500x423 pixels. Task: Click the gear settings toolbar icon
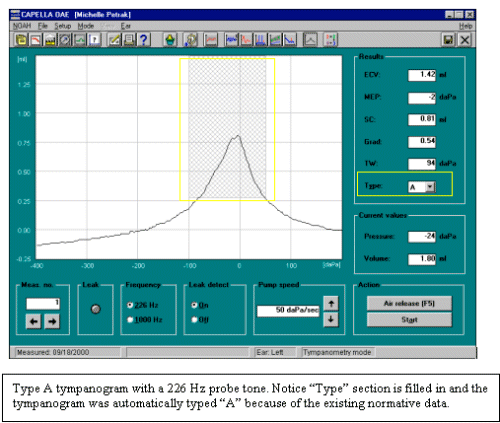191,40
